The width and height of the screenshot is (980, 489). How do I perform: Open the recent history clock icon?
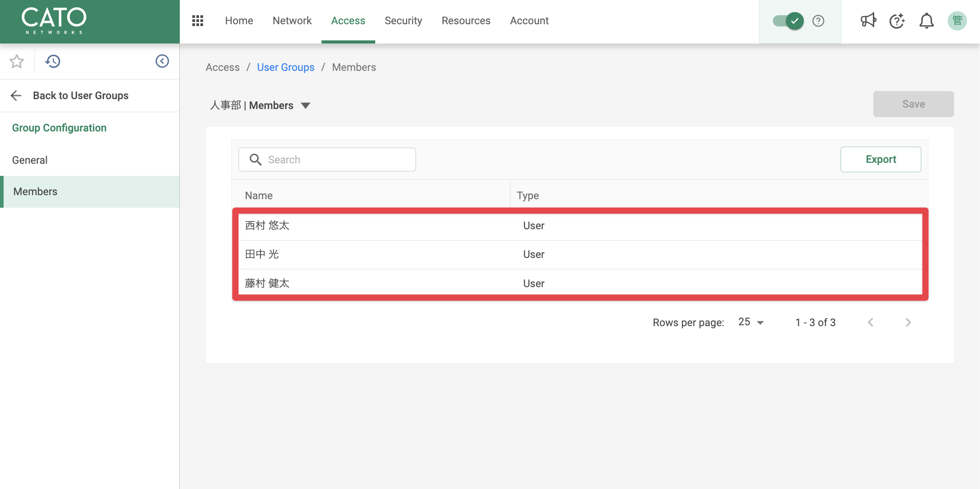(53, 61)
